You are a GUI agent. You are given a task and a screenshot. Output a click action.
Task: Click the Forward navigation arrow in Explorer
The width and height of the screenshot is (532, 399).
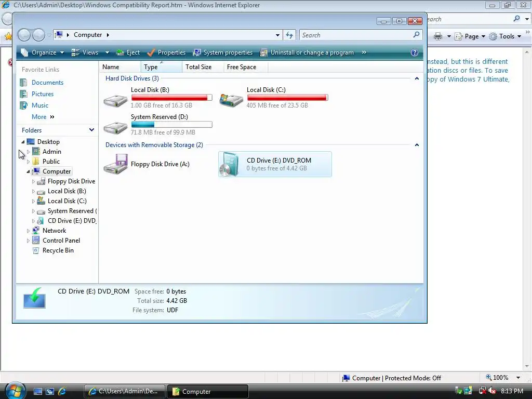tap(38, 35)
